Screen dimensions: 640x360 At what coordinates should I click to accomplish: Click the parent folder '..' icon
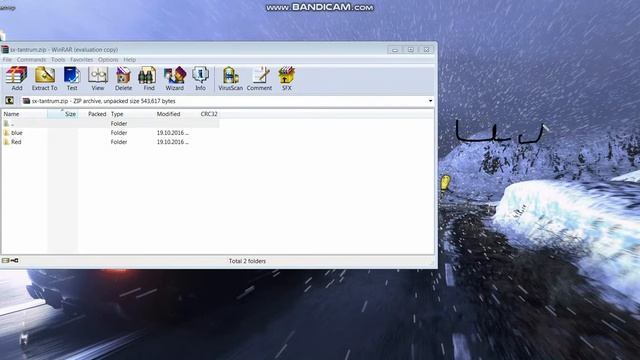point(7,123)
